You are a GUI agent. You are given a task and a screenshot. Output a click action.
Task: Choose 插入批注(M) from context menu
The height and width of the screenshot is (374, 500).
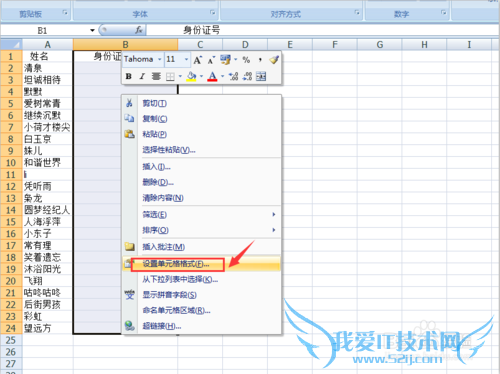(202, 247)
